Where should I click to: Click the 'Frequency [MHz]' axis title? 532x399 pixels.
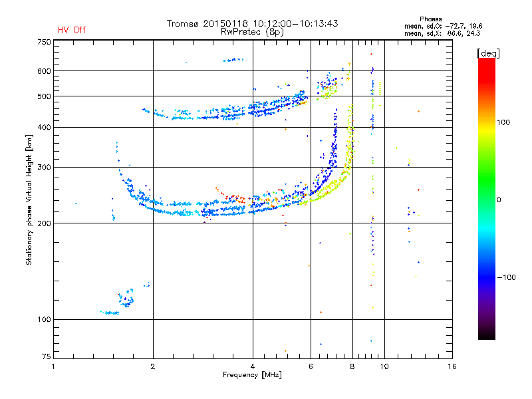tap(252, 375)
